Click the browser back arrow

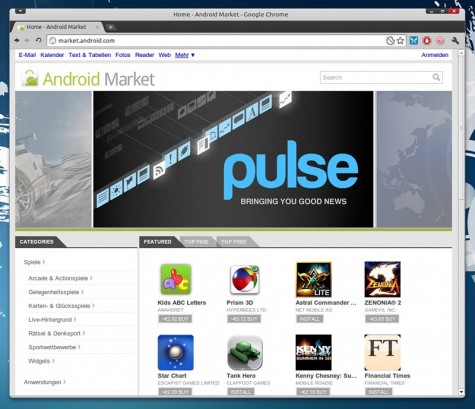tap(17, 40)
